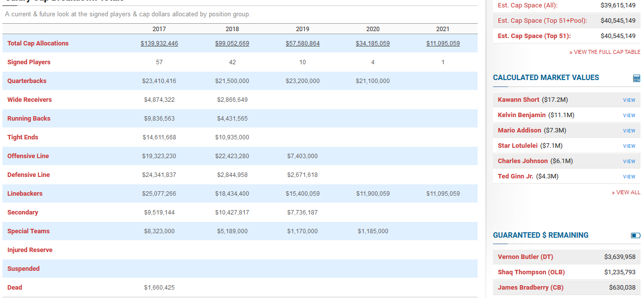644x298 pixels.
Task: Open Vernon Butler (DT) player link
Action: tap(525, 257)
